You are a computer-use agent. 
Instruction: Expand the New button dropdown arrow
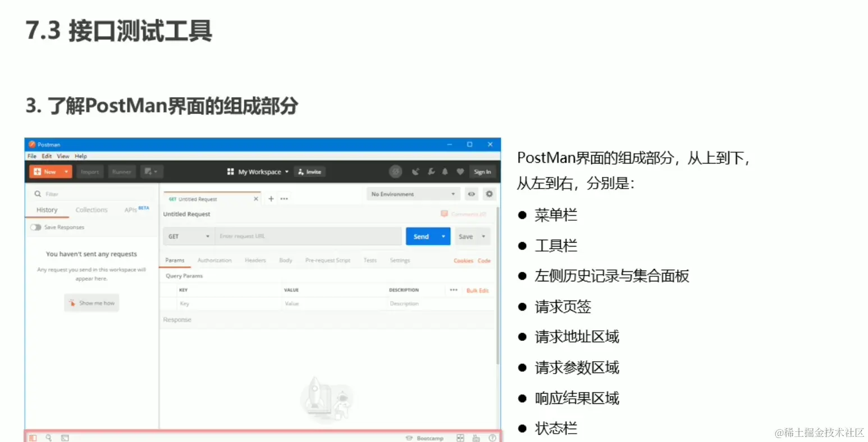pos(66,172)
